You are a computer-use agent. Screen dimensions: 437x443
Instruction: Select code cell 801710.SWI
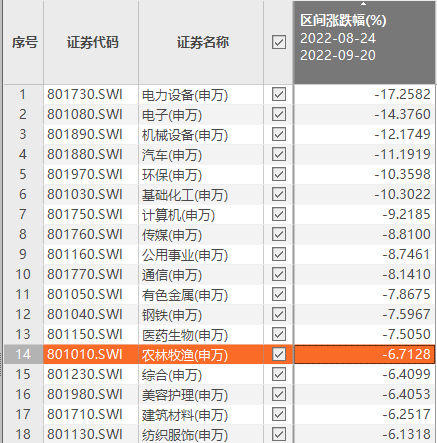click(x=91, y=414)
